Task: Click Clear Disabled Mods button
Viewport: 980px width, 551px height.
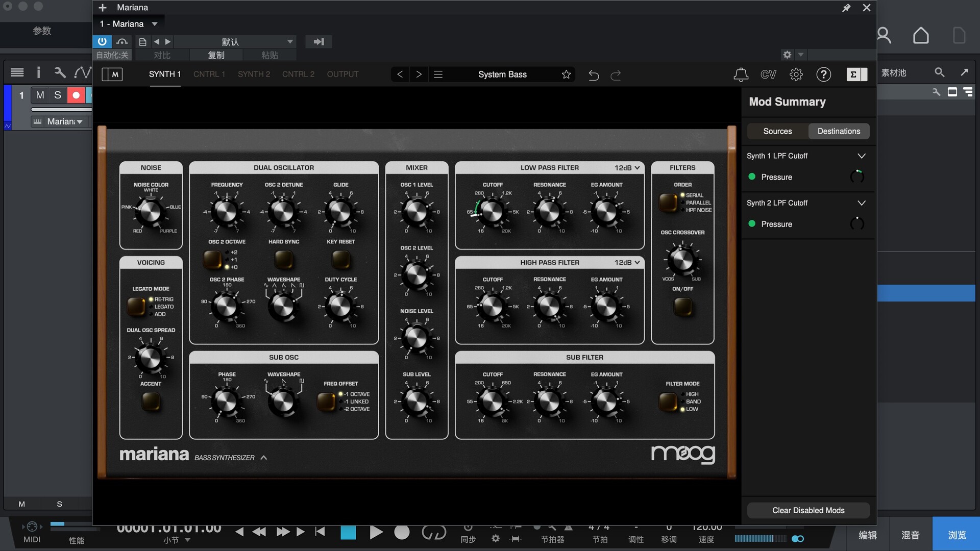Action: pyautogui.click(x=808, y=511)
